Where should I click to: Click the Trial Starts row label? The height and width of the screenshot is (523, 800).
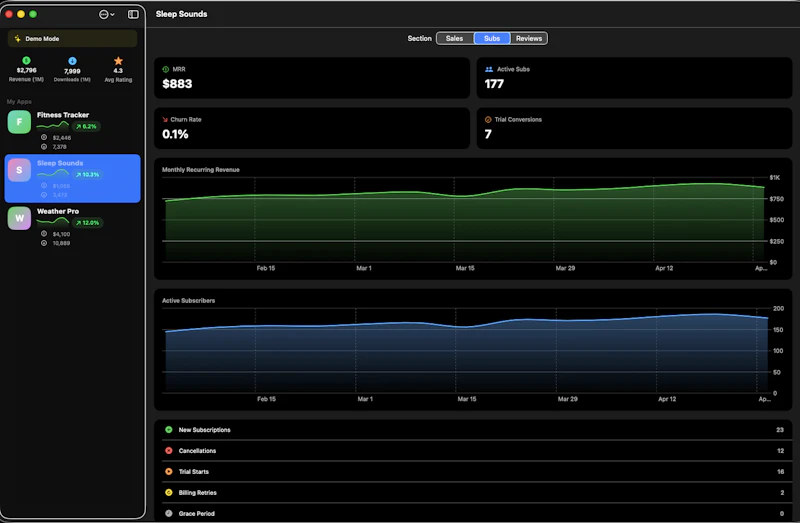tap(193, 472)
